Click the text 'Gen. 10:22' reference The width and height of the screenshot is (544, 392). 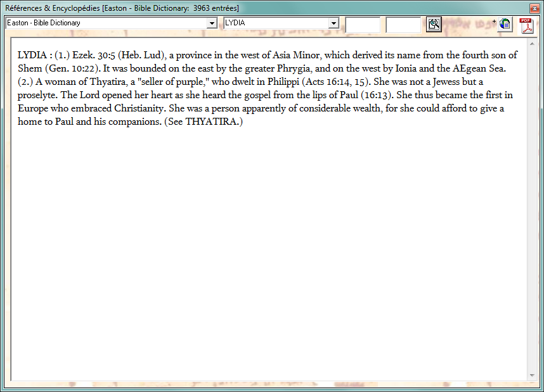tap(71, 68)
